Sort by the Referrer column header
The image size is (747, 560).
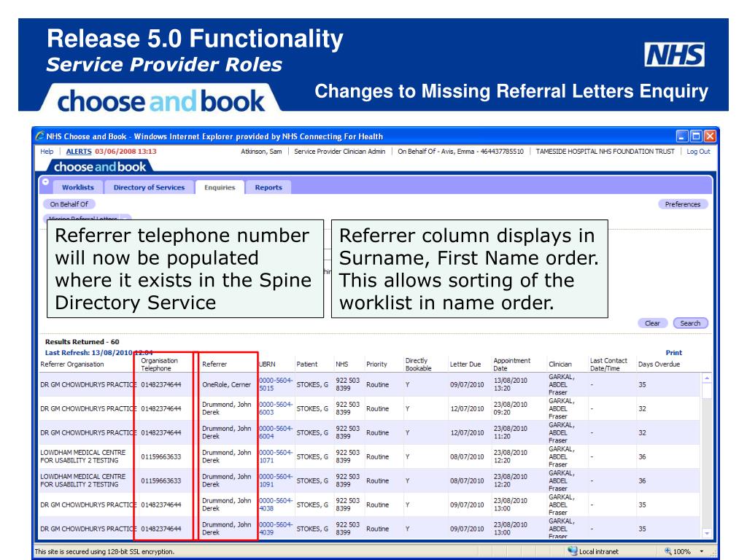click(x=214, y=365)
